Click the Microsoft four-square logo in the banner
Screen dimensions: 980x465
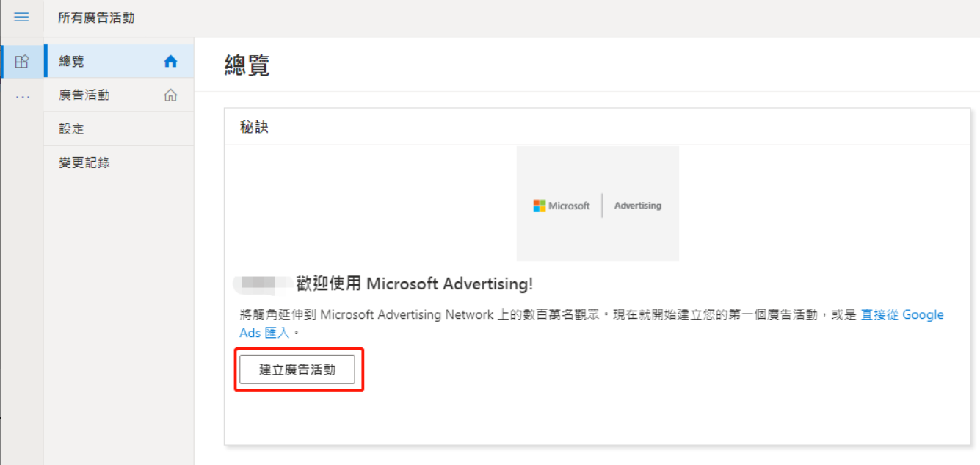tap(539, 206)
